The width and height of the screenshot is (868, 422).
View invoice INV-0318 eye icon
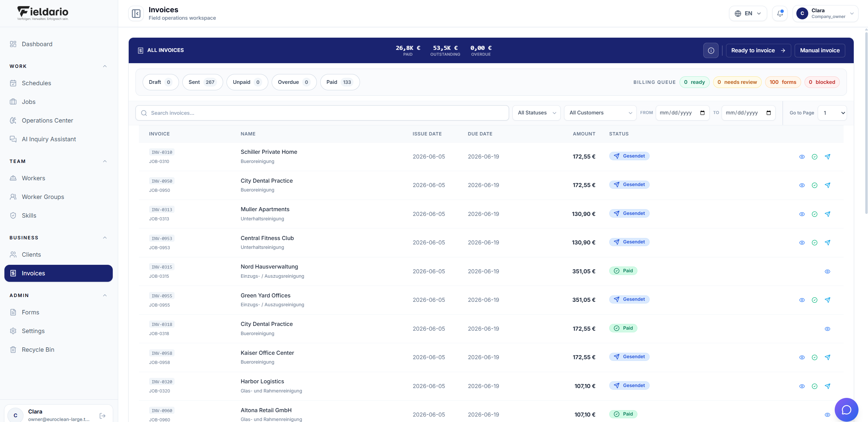point(827,329)
